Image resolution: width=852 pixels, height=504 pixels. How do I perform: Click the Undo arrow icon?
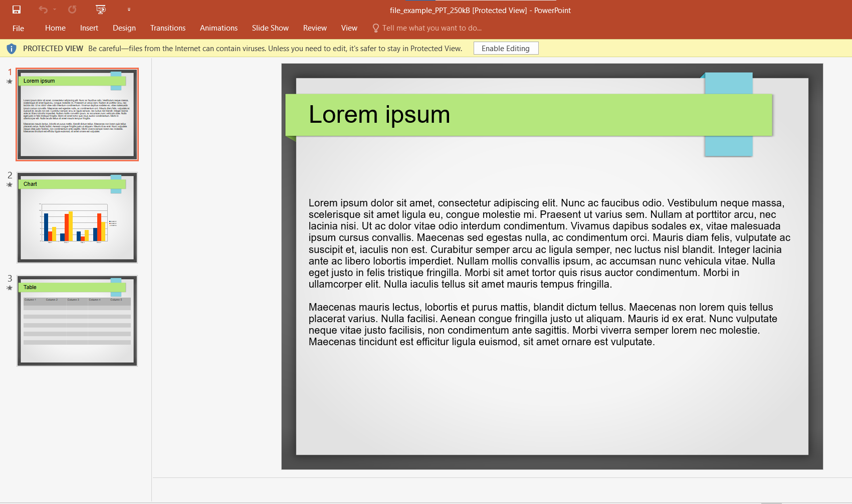point(43,10)
